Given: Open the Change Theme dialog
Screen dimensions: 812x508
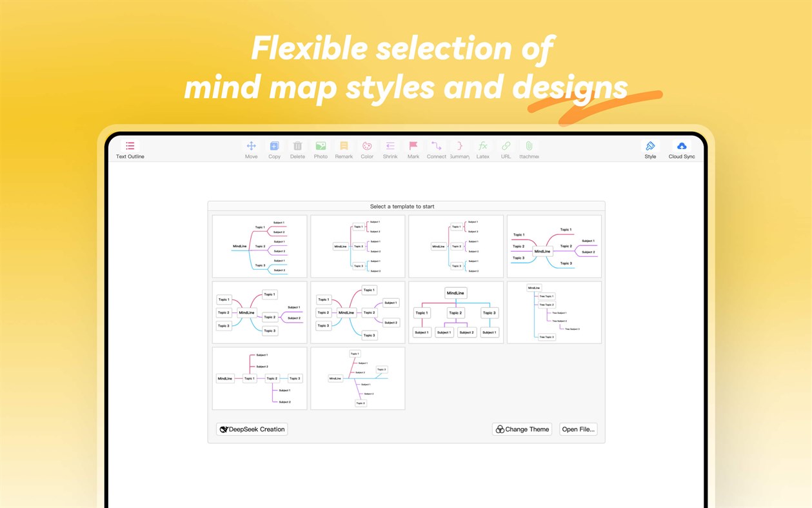Looking at the screenshot, I should (522, 429).
